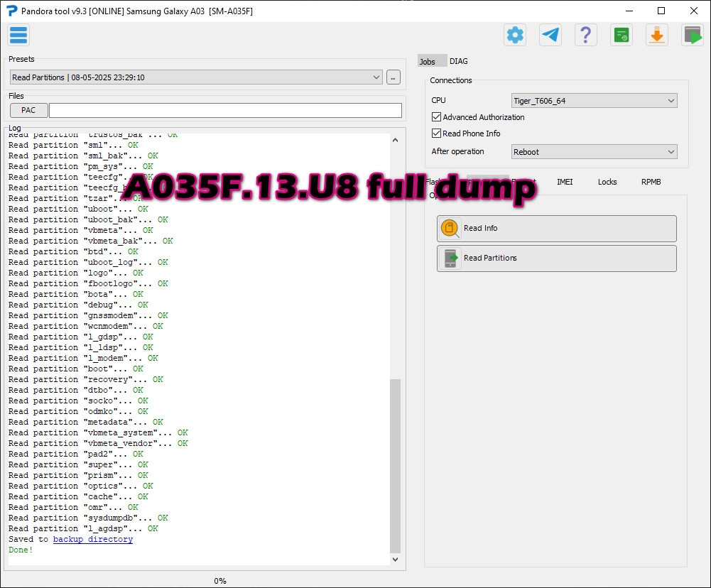Click the orange download arrow icon
The width and height of the screenshot is (711, 588).
coord(656,35)
